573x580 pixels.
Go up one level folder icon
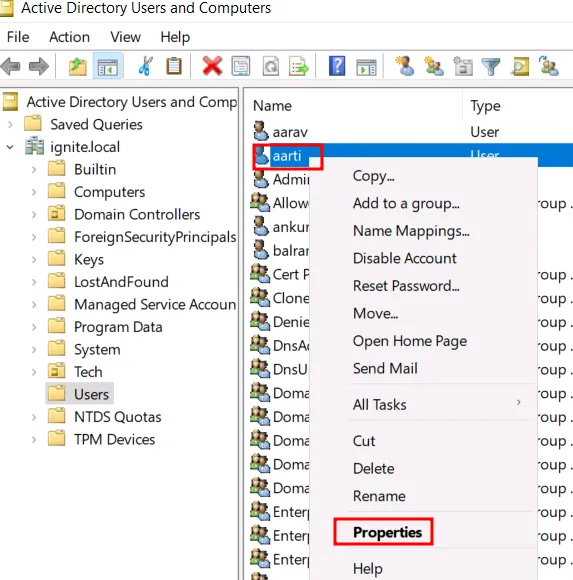78,67
